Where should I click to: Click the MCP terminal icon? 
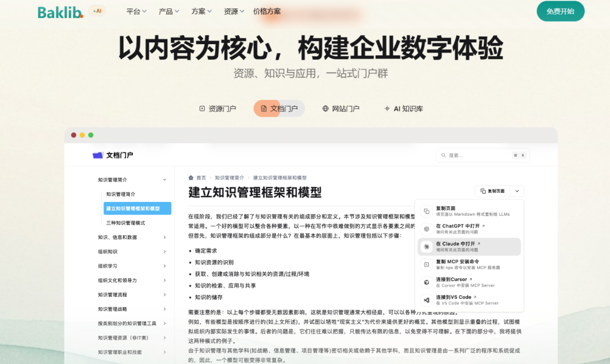[427, 265]
